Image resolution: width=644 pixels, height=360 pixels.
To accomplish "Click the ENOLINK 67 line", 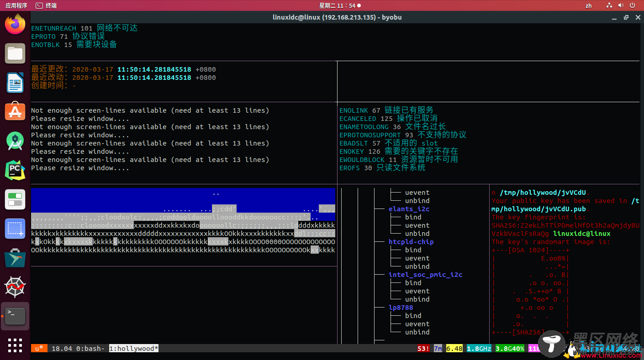I will (386, 110).
